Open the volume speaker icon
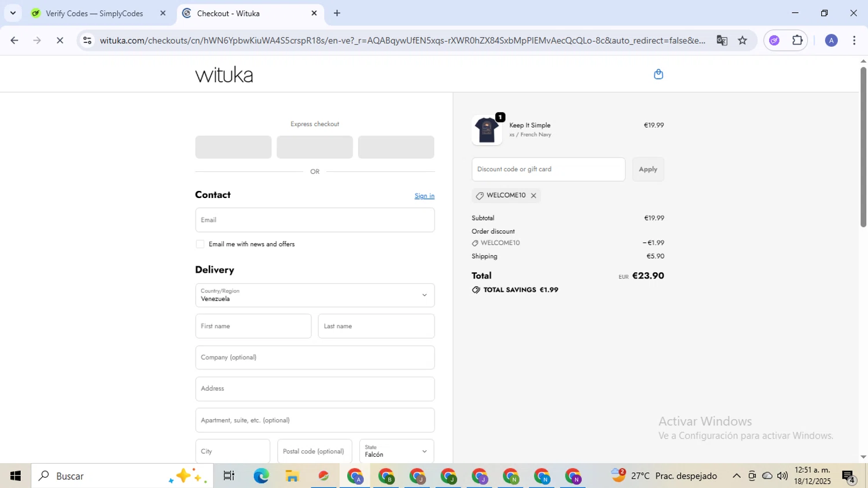The width and height of the screenshot is (868, 488). 782,476
